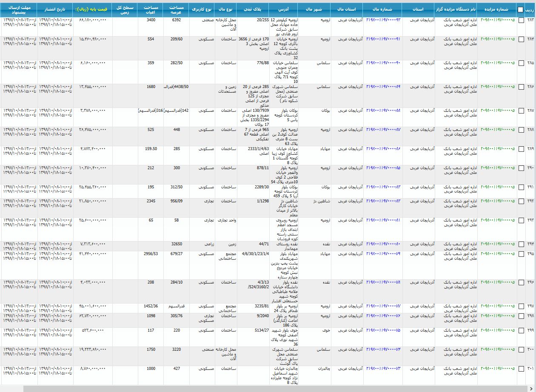Screen dimensions: 536x392
Task: Tick the select-all checkbox in the header row
Action: point(521,9)
